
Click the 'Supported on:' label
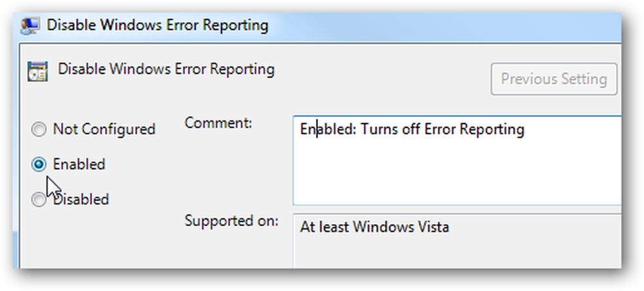[231, 221]
